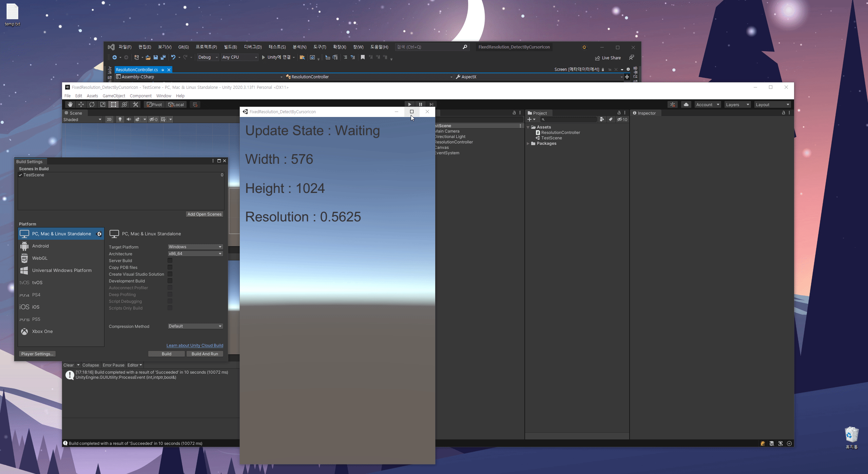Open the Target Platform dropdown

[x=195, y=247]
